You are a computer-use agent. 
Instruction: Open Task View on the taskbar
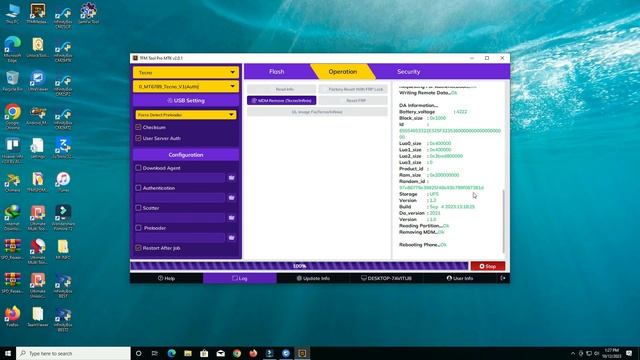coord(155,353)
